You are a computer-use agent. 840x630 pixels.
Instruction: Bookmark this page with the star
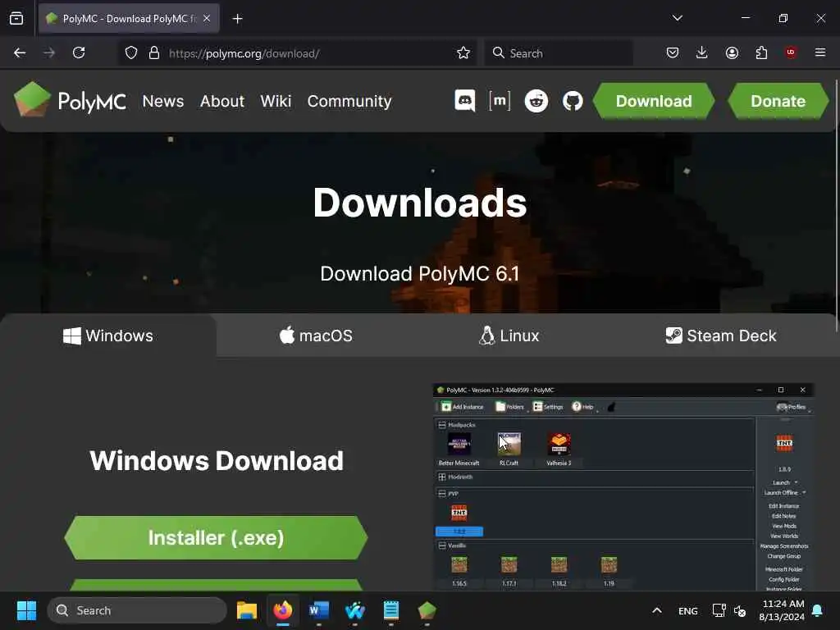[x=463, y=53]
